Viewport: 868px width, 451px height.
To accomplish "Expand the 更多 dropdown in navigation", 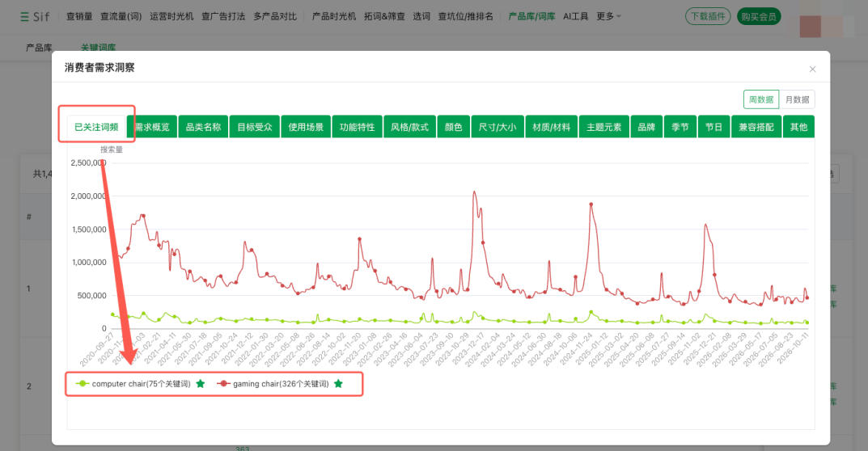I will pyautogui.click(x=608, y=17).
